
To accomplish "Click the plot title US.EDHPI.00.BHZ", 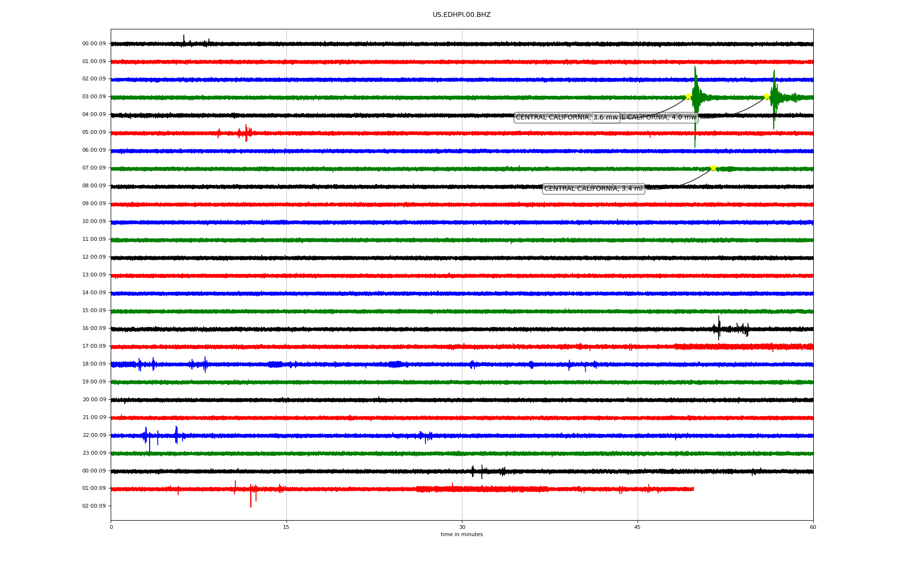I will pos(462,15).
